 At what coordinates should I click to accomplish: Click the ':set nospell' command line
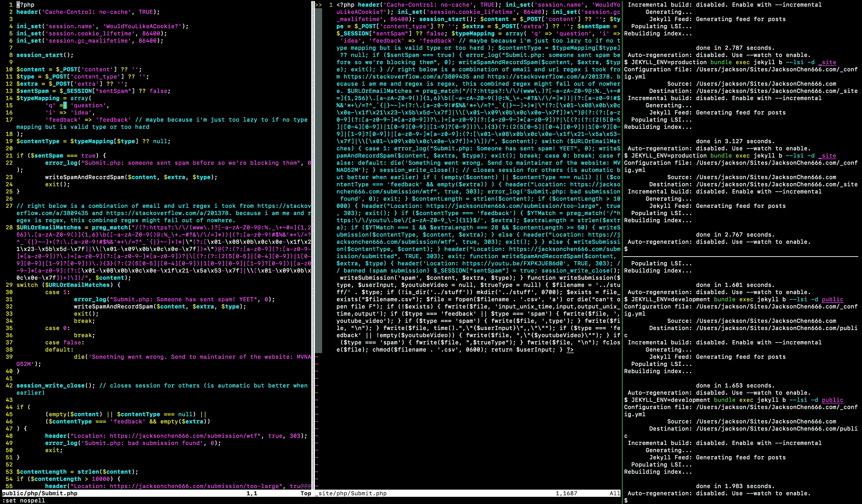point(24,501)
